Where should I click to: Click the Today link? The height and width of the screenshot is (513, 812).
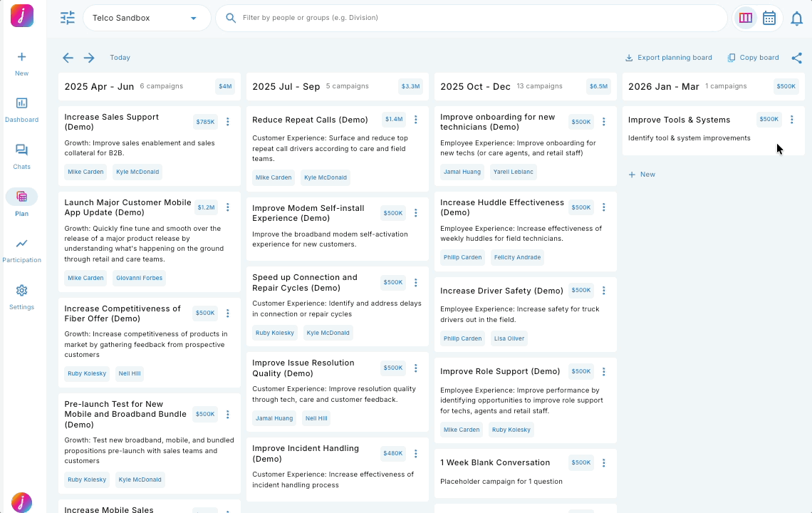point(120,58)
